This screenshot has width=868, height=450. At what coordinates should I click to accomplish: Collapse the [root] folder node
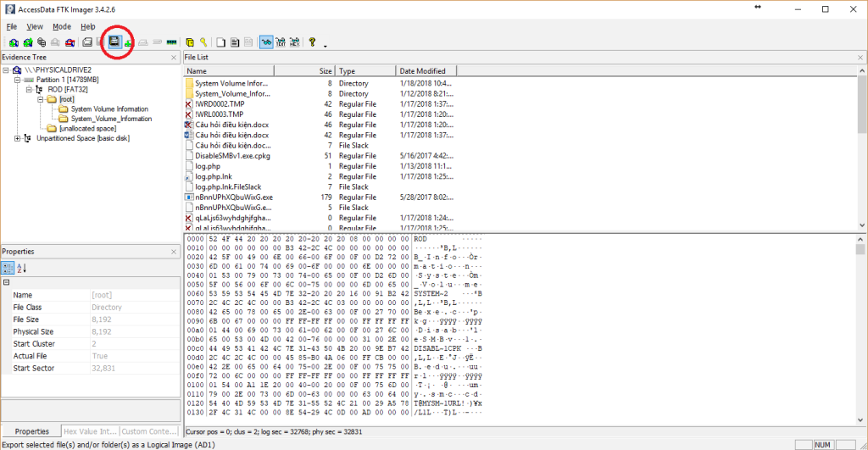coord(41,100)
